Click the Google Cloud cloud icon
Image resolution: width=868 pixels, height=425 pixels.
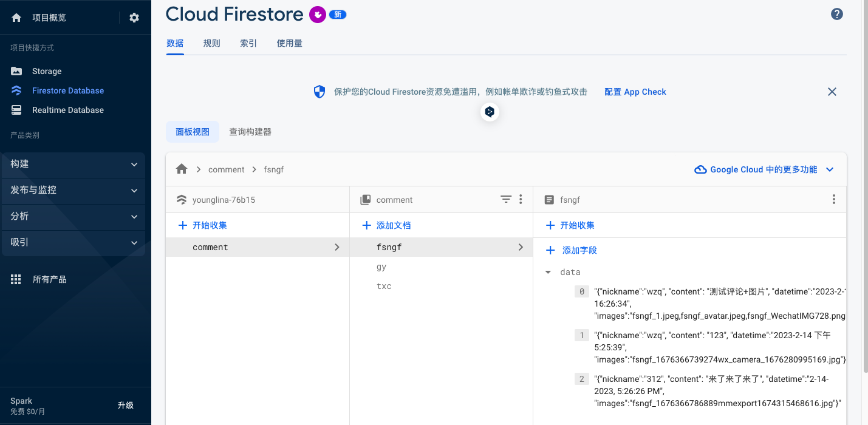700,169
